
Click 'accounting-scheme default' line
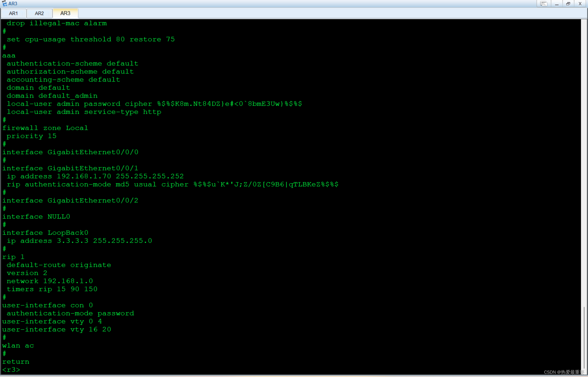[63, 80]
